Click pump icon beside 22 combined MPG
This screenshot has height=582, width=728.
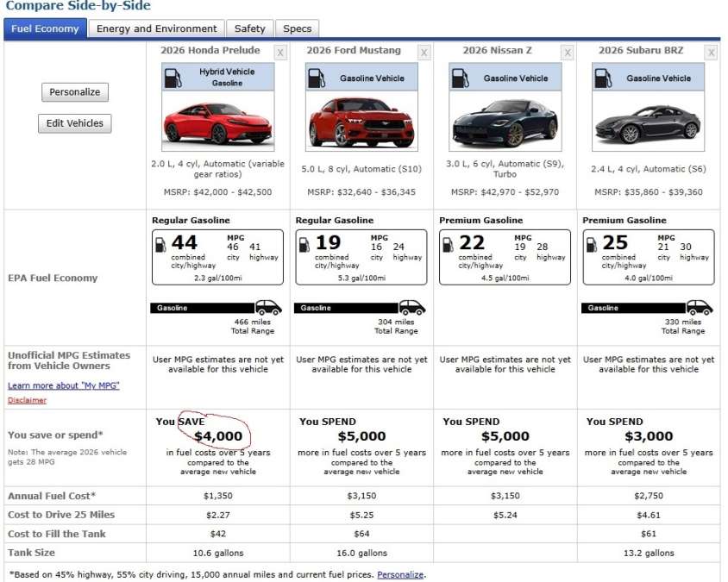(448, 245)
